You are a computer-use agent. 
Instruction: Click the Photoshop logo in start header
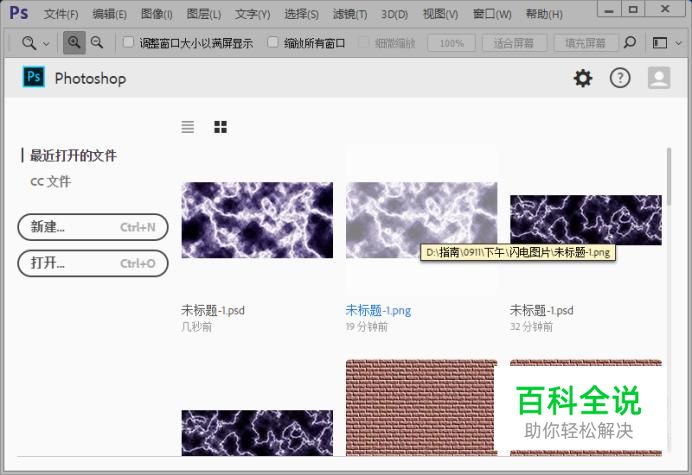[x=34, y=77]
